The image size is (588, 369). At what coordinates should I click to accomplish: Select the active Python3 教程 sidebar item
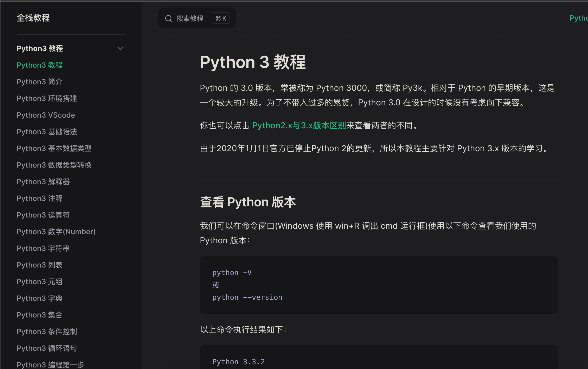coord(40,65)
